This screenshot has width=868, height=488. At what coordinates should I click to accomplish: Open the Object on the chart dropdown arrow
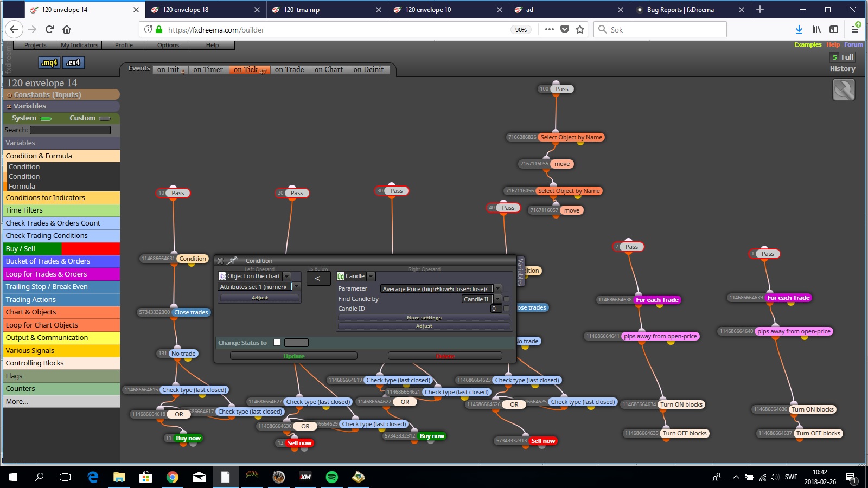click(x=287, y=276)
